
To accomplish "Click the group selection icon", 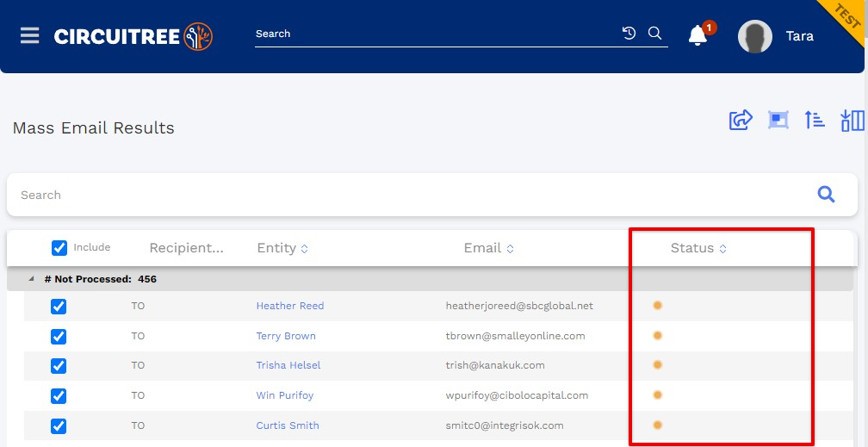I will pos(778,120).
